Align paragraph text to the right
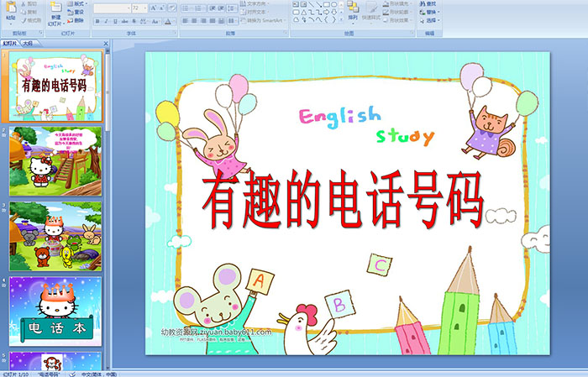Image resolution: width=588 pixels, height=377 pixels. click(203, 21)
